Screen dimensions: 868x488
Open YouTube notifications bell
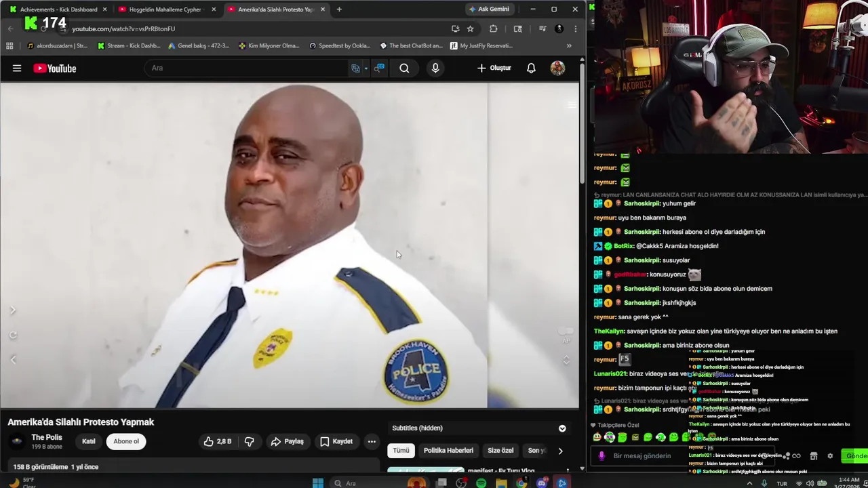[531, 68]
